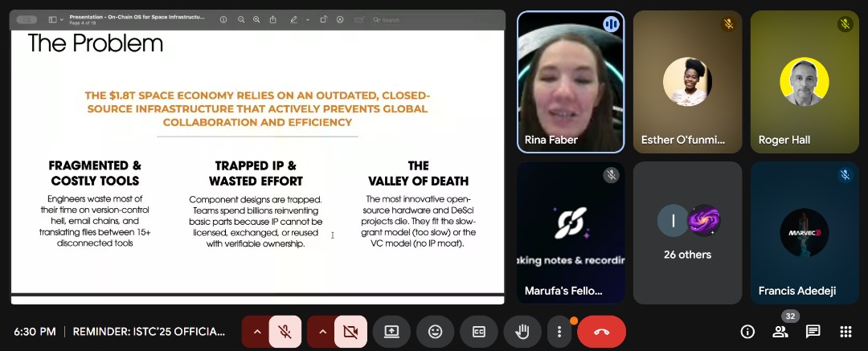Viewport: 868px width, 351px height.
Task: Click the 6:30 PM meeting time
Action: tap(35, 332)
